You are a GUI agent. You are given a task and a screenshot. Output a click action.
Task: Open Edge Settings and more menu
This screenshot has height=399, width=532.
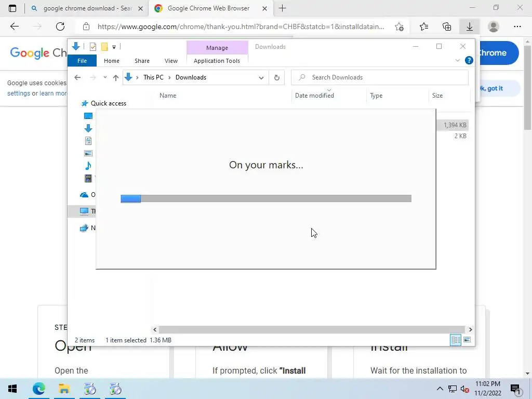click(x=517, y=26)
